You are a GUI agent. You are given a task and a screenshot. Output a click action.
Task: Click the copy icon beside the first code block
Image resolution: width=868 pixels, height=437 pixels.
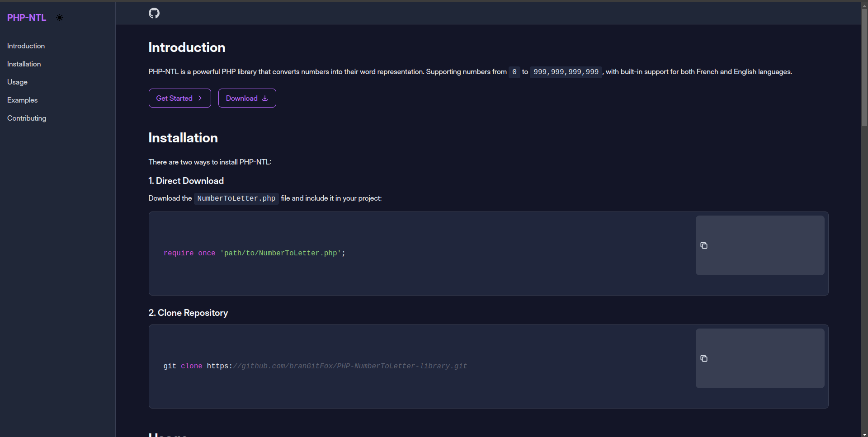(x=703, y=245)
